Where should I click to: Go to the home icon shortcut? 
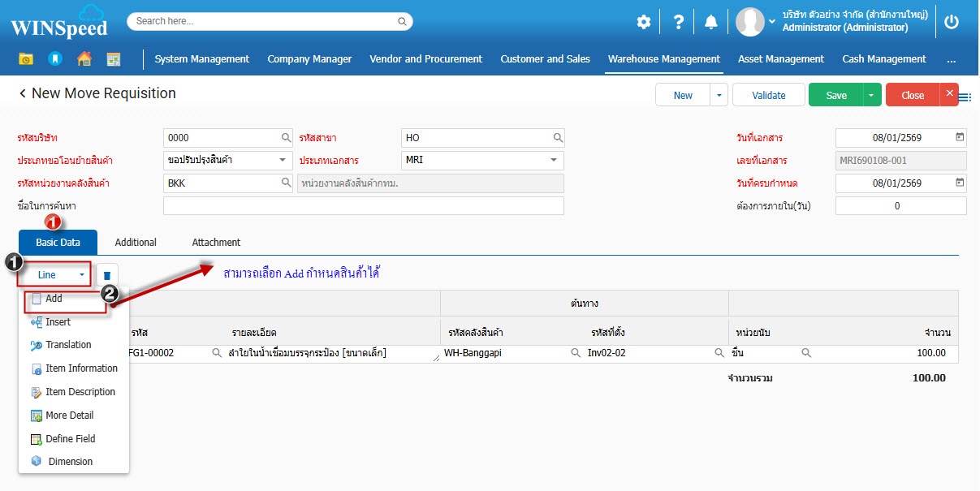coord(84,58)
